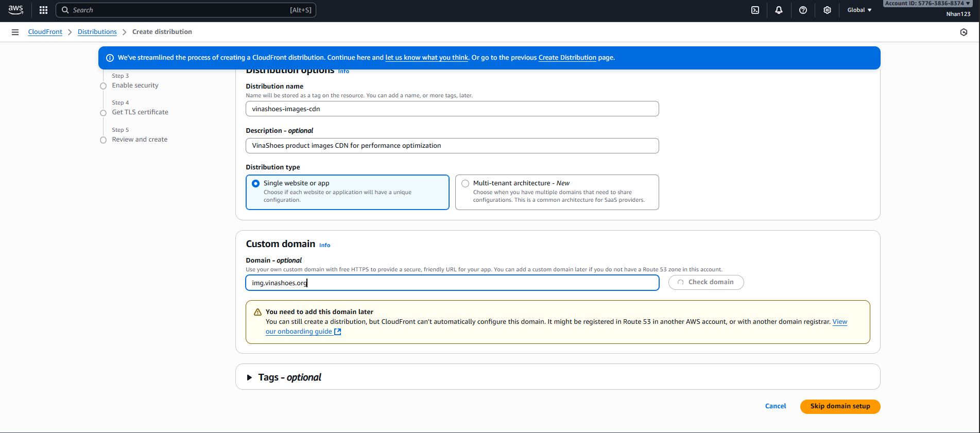
Task: Open the Account ID dropdown
Action: pos(927,3)
